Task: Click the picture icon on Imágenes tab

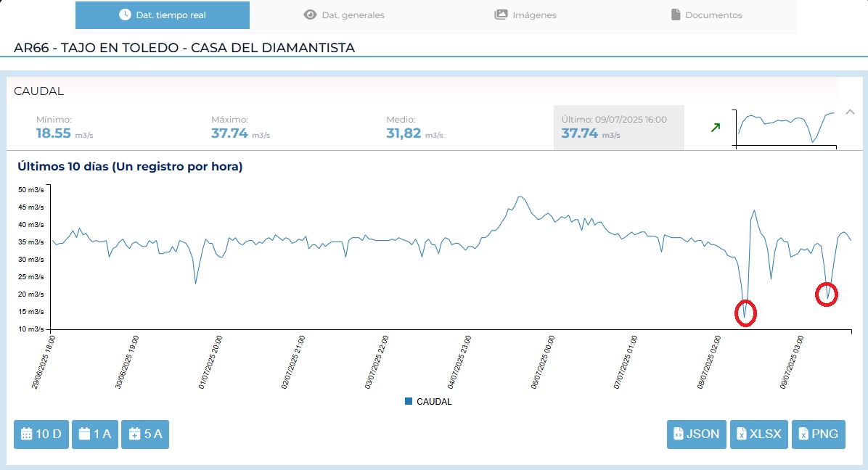Action: [501, 15]
